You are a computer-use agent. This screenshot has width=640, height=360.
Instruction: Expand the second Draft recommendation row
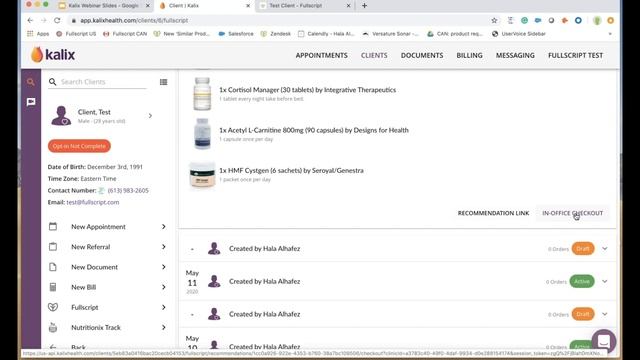tap(604, 314)
